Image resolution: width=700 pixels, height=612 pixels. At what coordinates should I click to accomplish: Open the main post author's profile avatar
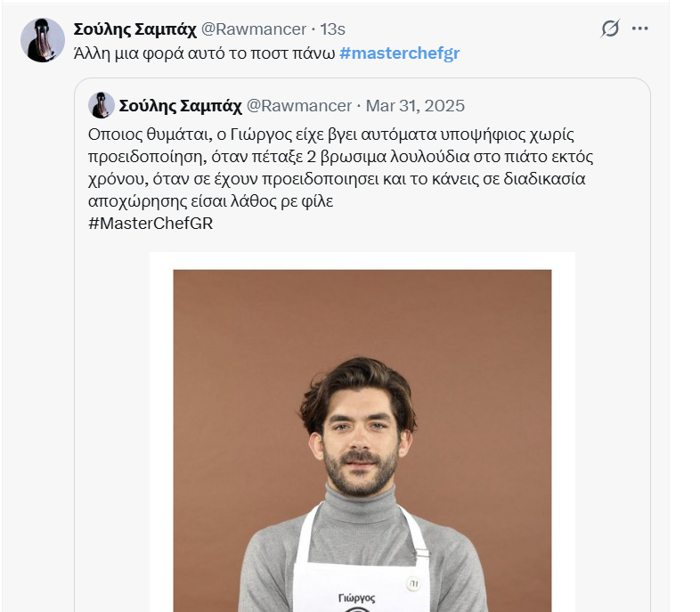43,40
